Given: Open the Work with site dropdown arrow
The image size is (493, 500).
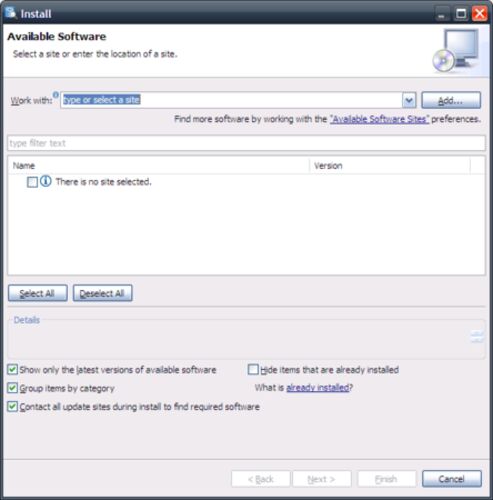Looking at the screenshot, I should (x=409, y=100).
